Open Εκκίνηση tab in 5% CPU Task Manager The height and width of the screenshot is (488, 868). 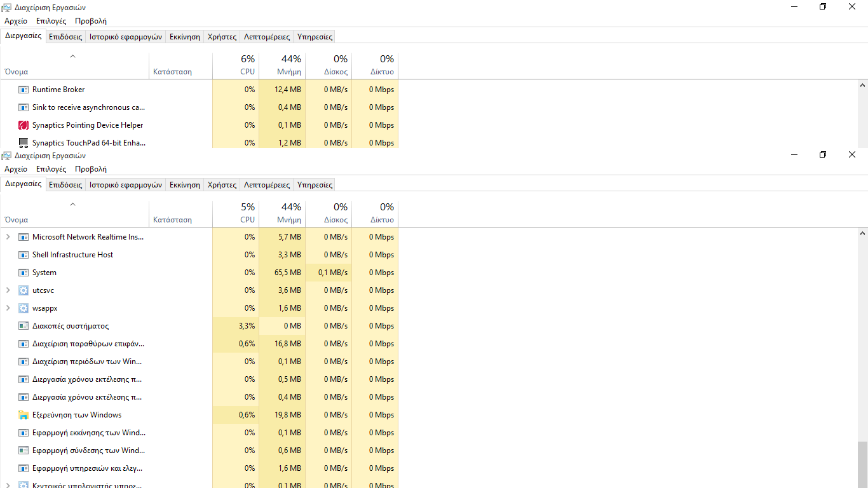pos(185,185)
